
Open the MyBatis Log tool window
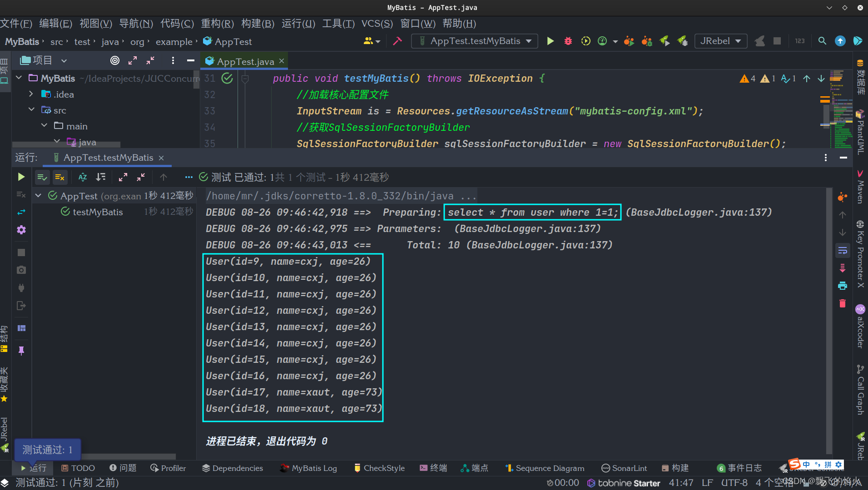tap(308, 468)
